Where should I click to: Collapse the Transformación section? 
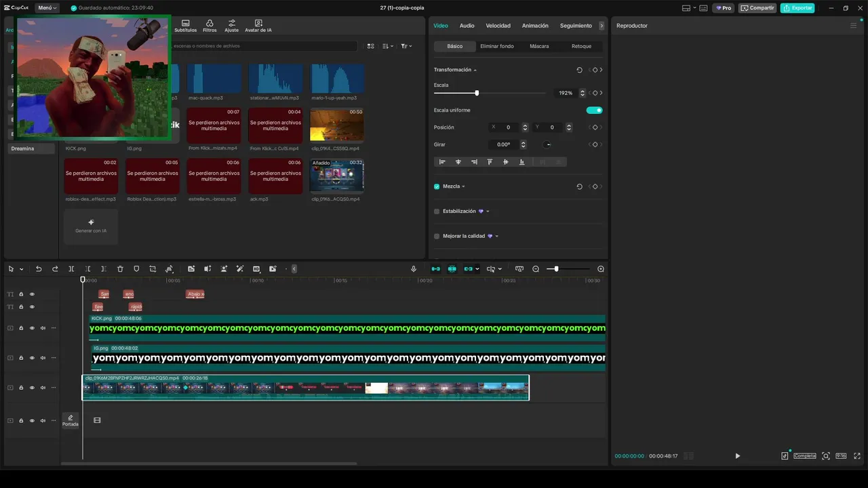[x=475, y=70]
